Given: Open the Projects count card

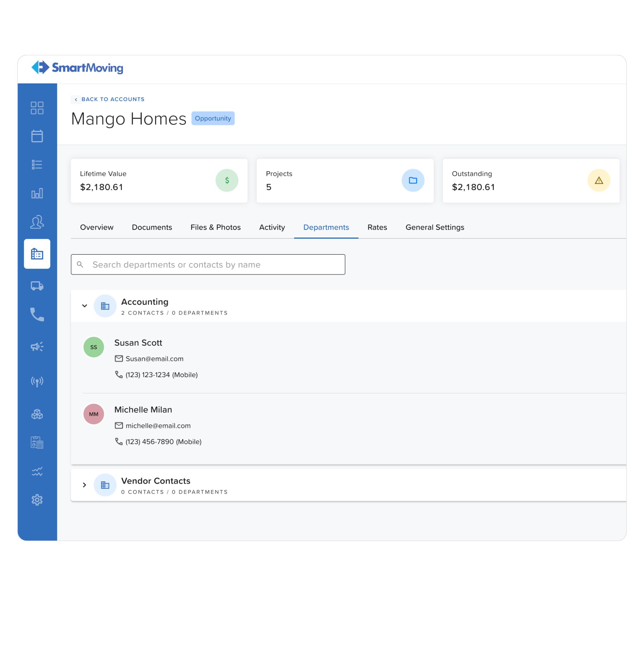Looking at the screenshot, I should 345,181.
